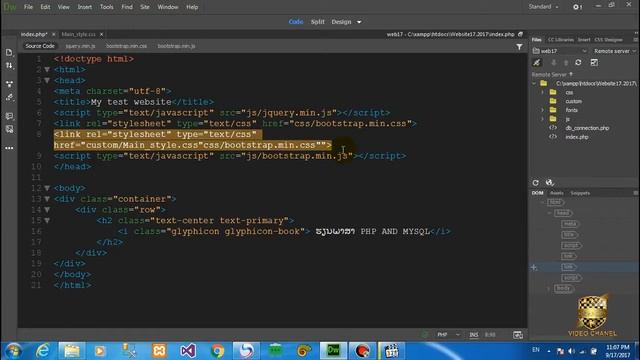Open the Edit menu
Screen dimensions: 640x360
pyautogui.click(x=45, y=7)
